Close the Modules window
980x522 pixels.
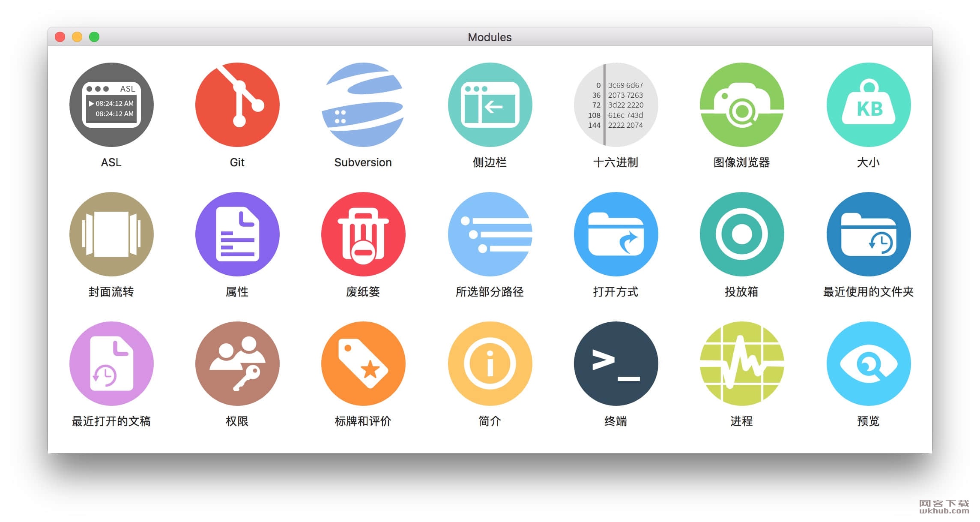pyautogui.click(x=60, y=37)
